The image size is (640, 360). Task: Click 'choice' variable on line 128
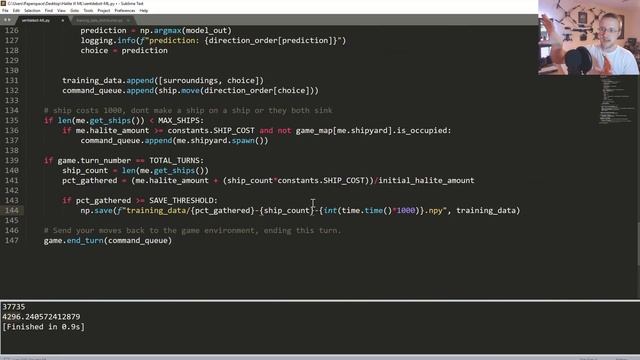94,51
